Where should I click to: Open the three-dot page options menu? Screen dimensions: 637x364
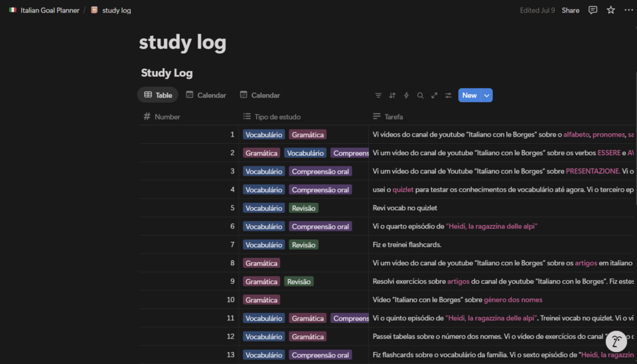(x=627, y=10)
